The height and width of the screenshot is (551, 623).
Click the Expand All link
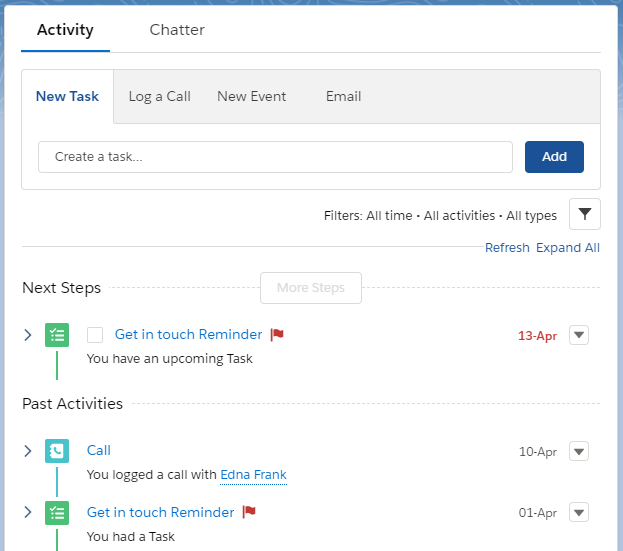[568, 247]
